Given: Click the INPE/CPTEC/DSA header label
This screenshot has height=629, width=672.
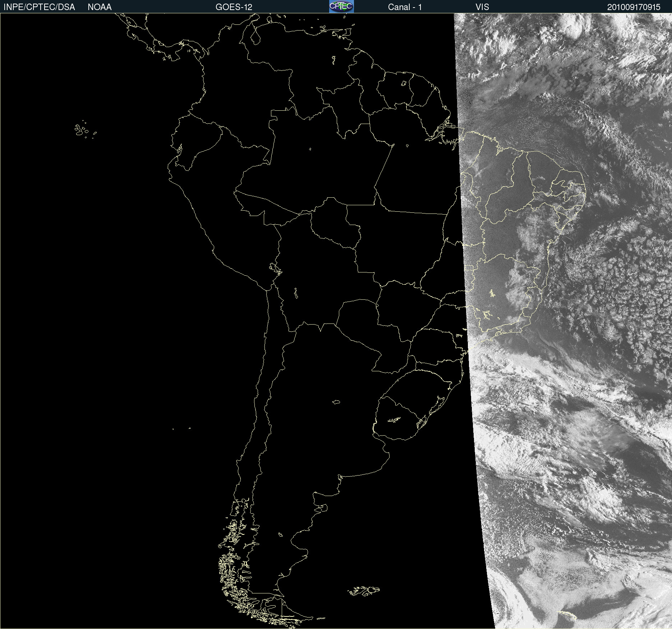Looking at the screenshot, I should coord(39,7).
